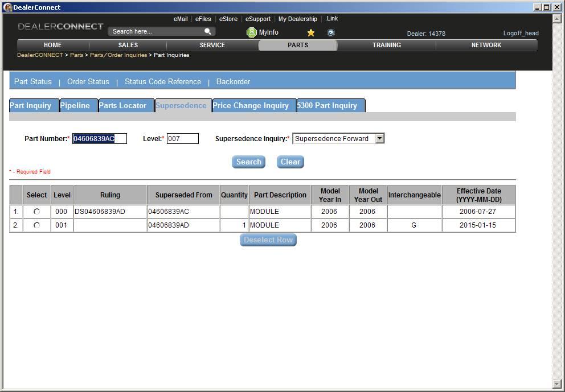Click the Interchangeable column header
This screenshot has height=392, width=565.
point(415,195)
